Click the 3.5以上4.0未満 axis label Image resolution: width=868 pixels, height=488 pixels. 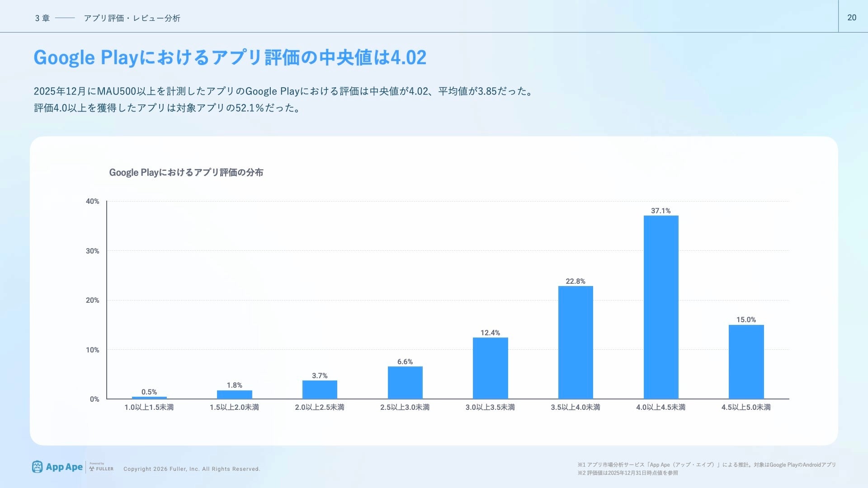tap(575, 408)
